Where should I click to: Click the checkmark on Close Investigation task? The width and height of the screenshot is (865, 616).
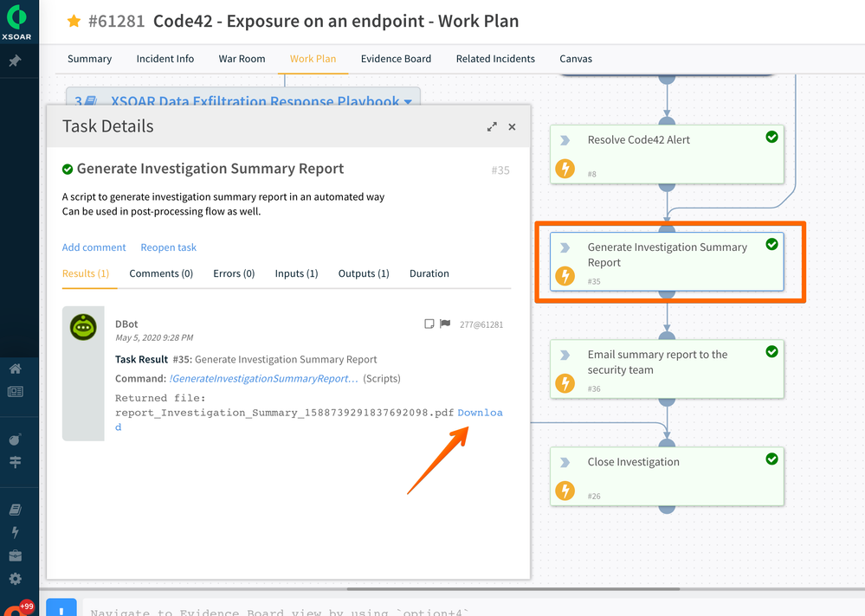[771, 459]
